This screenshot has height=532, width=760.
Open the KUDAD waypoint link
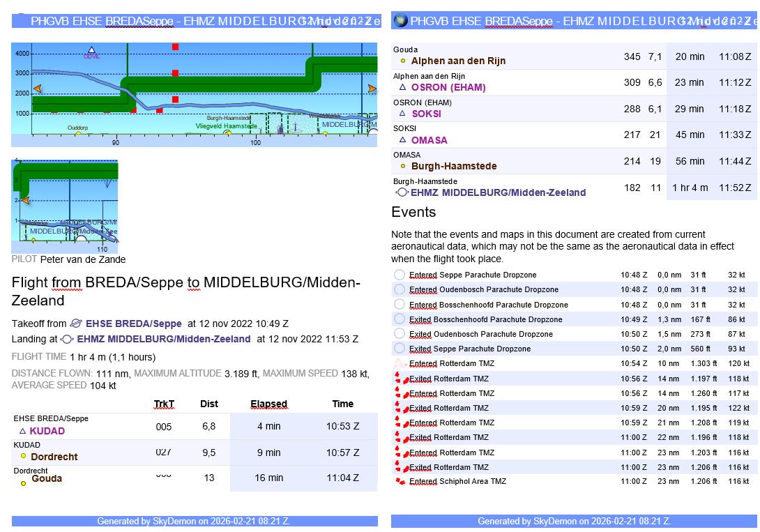coord(47,431)
